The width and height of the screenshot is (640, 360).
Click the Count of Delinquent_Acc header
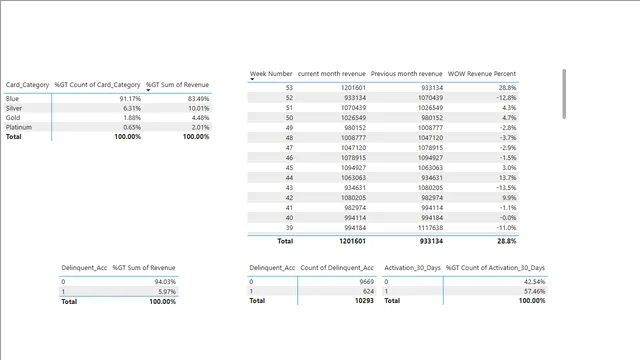click(337, 268)
